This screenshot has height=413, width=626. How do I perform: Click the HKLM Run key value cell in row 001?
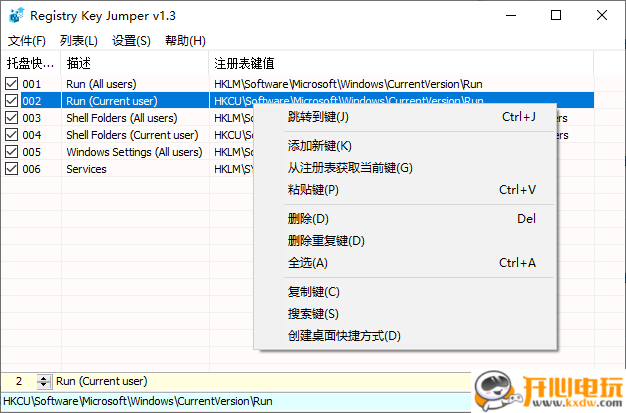(x=401, y=84)
